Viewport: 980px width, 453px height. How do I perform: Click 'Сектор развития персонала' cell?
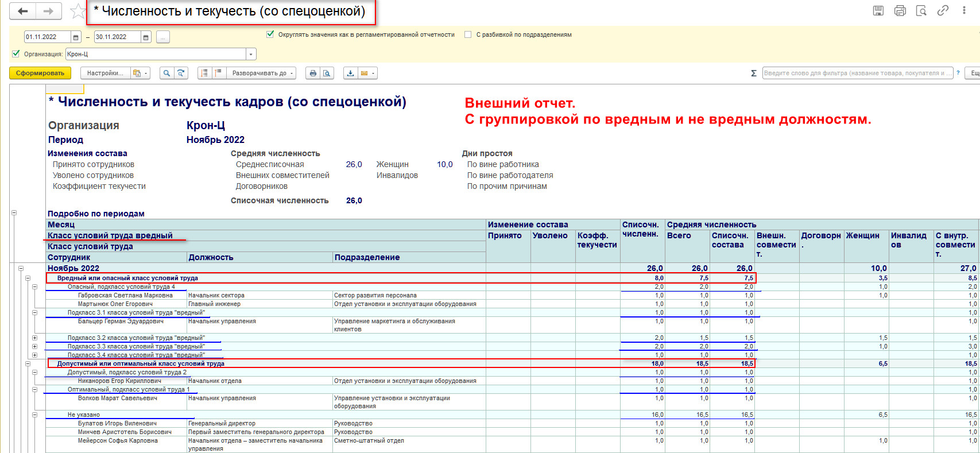[409, 295]
